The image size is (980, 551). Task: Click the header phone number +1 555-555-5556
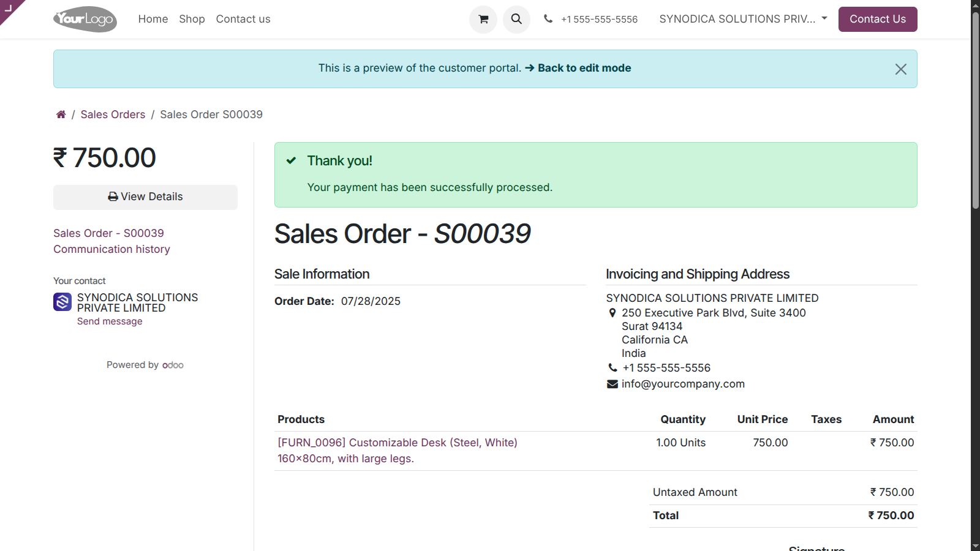pos(599,20)
